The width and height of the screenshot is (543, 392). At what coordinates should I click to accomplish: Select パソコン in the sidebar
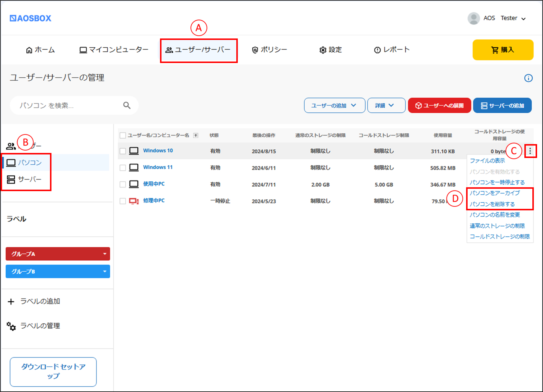56,162
